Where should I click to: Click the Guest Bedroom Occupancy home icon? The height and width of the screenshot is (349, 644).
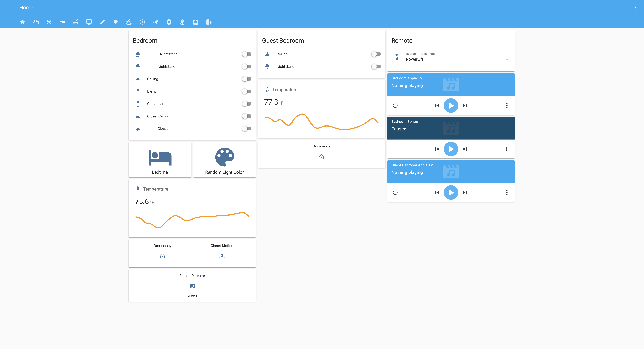pyautogui.click(x=321, y=157)
